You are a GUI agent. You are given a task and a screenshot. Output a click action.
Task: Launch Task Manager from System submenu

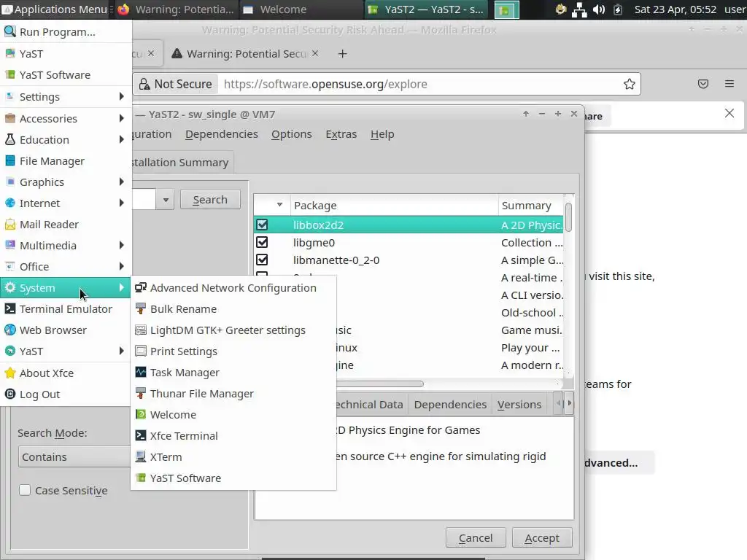click(x=233, y=373)
